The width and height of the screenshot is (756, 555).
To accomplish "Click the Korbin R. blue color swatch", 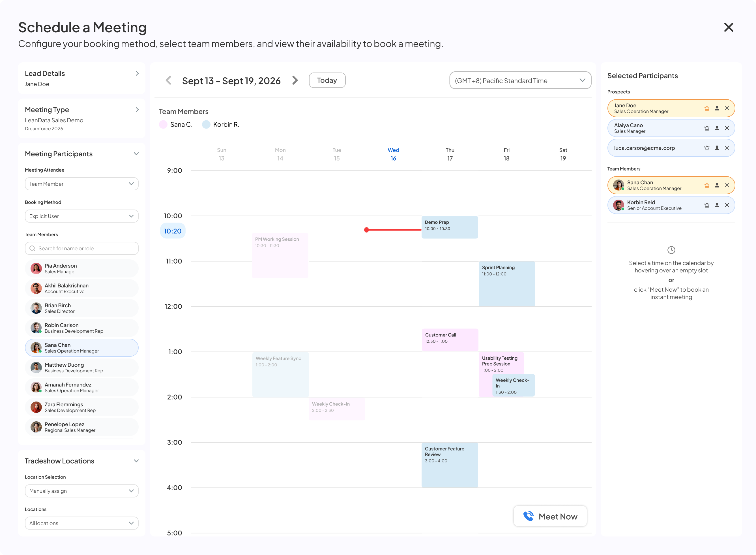I will pos(206,125).
